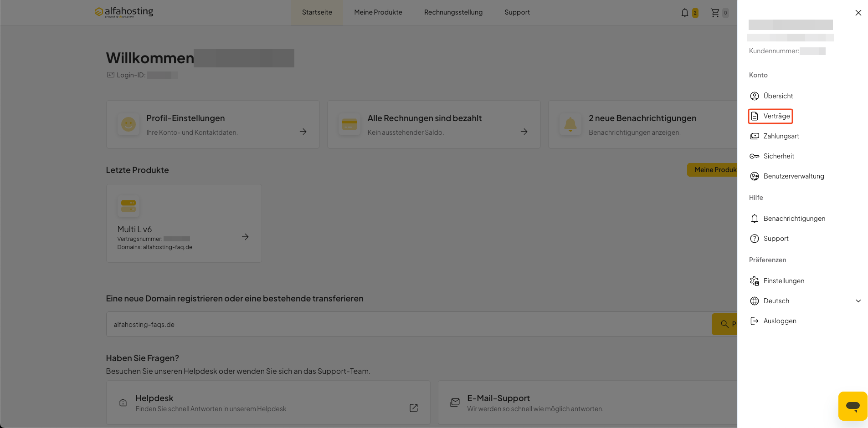Open Benutzerverwaltung entry
This screenshot has width=868, height=428.
point(794,176)
